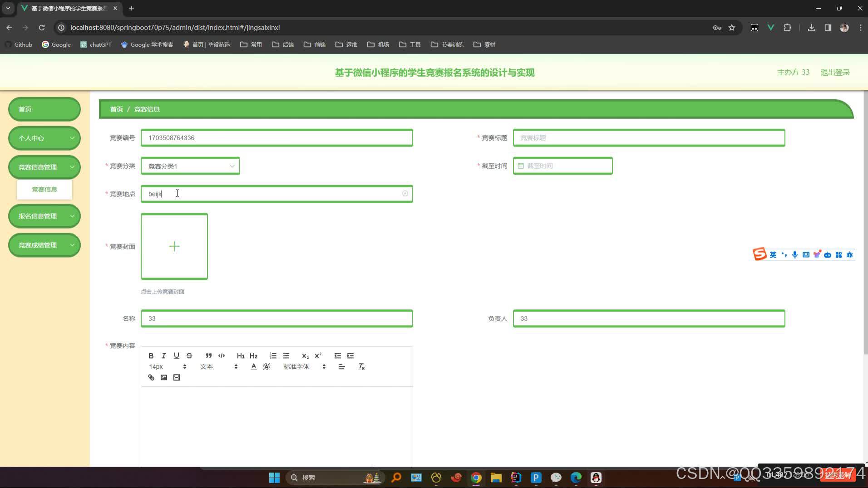Open QQ from the taskbar
Image resolution: width=868 pixels, height=488 pixels.
click(x=596, y=478)
